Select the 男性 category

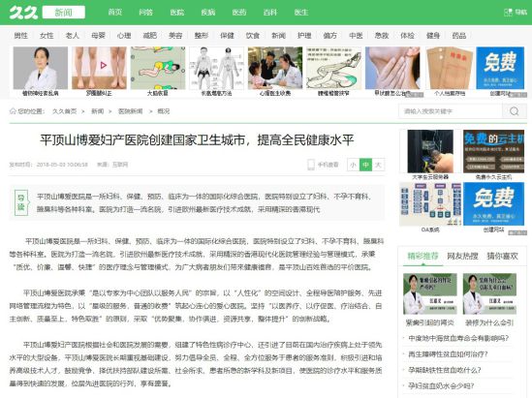21,35
